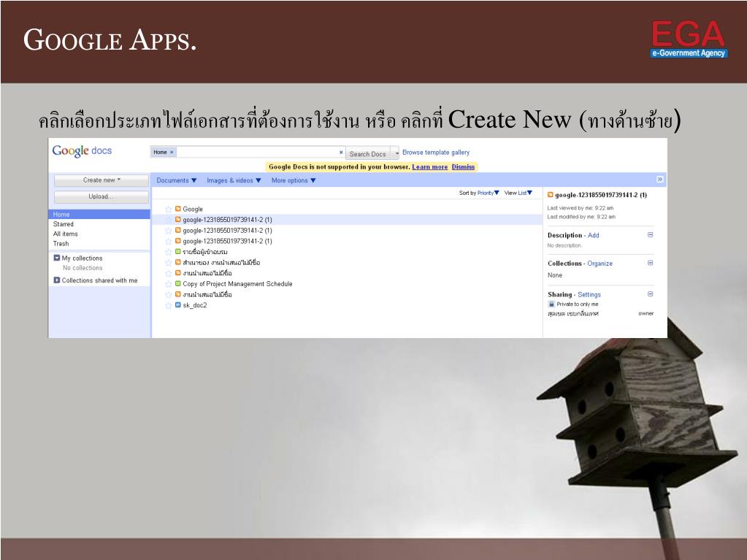Star the รายชื่อผู้เข้าอบรม spreadsheet

coord(168,252)
